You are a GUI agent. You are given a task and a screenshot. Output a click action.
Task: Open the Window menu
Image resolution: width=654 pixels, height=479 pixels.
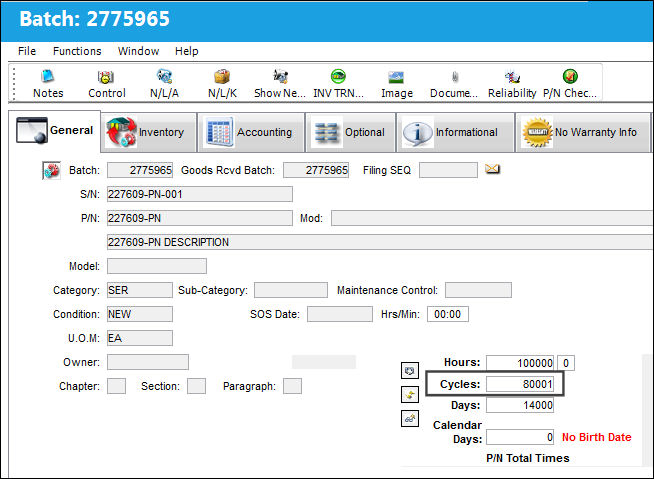pyautogui.click(x=138, y=51)
